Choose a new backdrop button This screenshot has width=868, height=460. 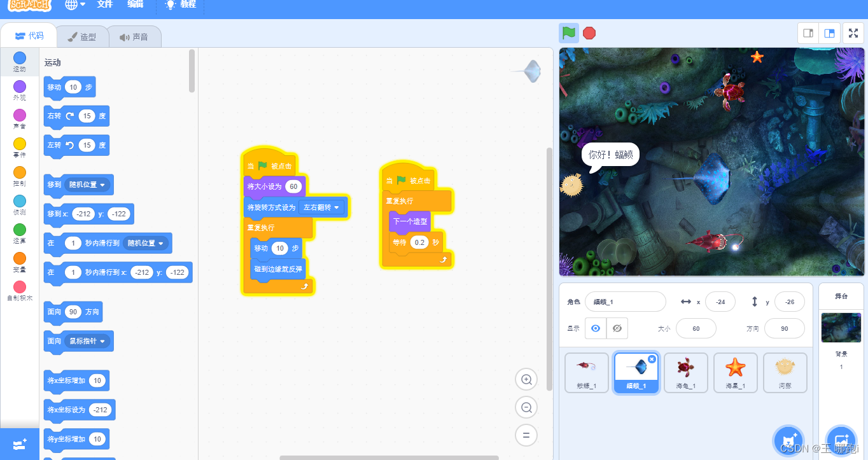pos(841,441)
